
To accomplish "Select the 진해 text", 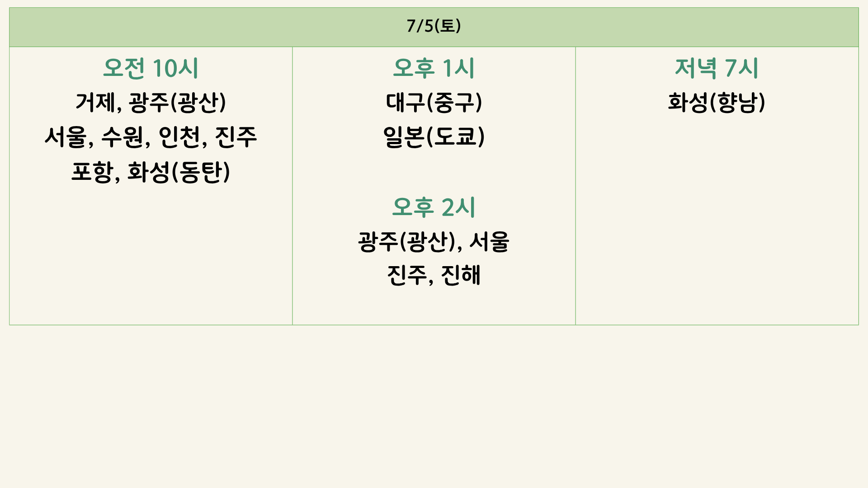I will pos(461,276).
